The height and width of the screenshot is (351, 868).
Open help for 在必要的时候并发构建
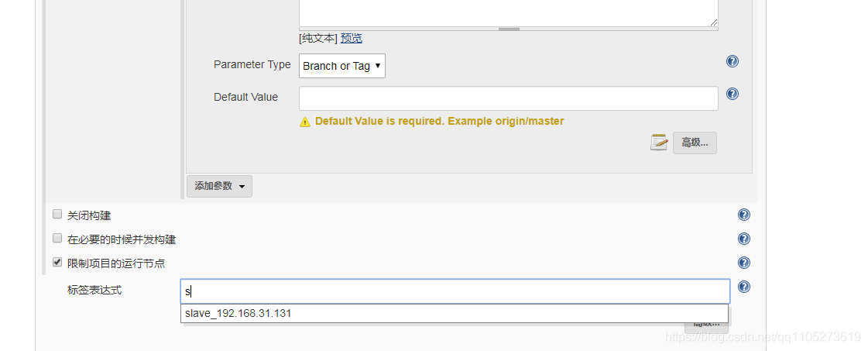point(744,239)
